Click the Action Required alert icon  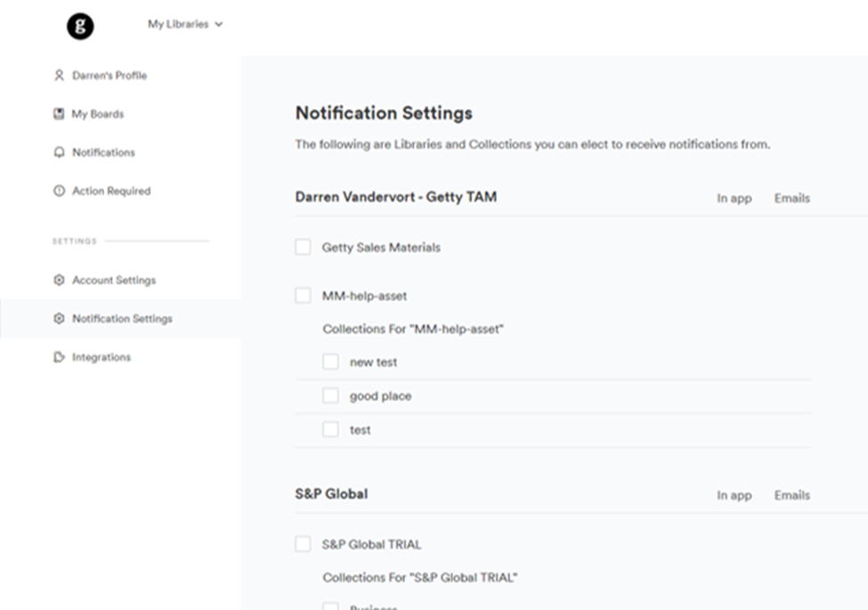pos(59,191)
